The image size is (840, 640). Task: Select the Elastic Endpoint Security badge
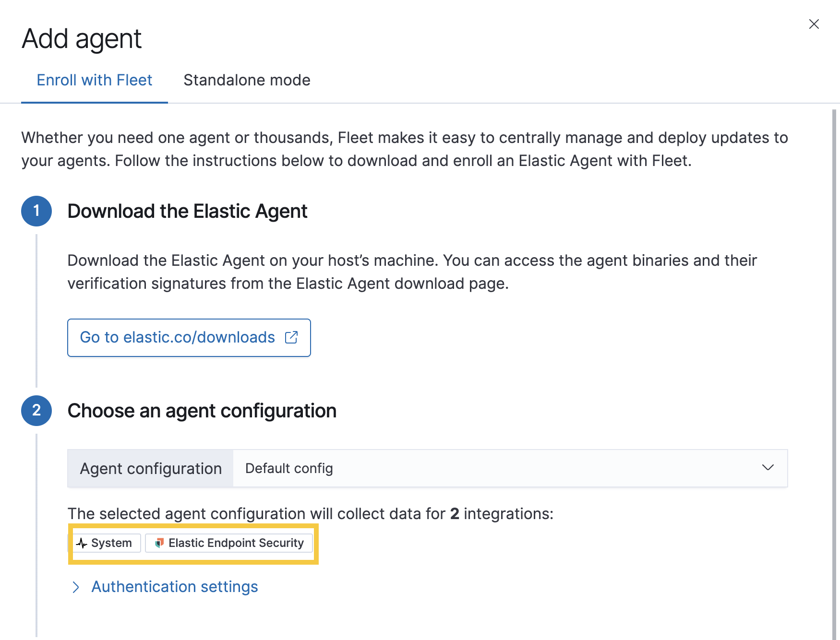[x=229, y=543]
